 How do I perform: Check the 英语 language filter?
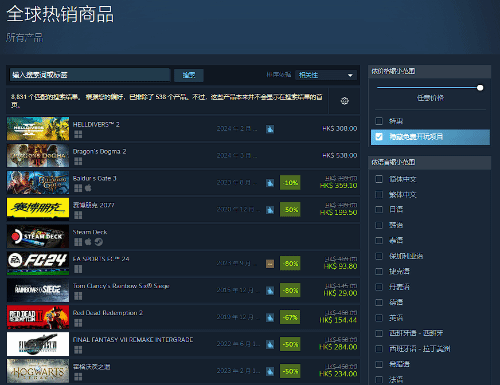379,318
